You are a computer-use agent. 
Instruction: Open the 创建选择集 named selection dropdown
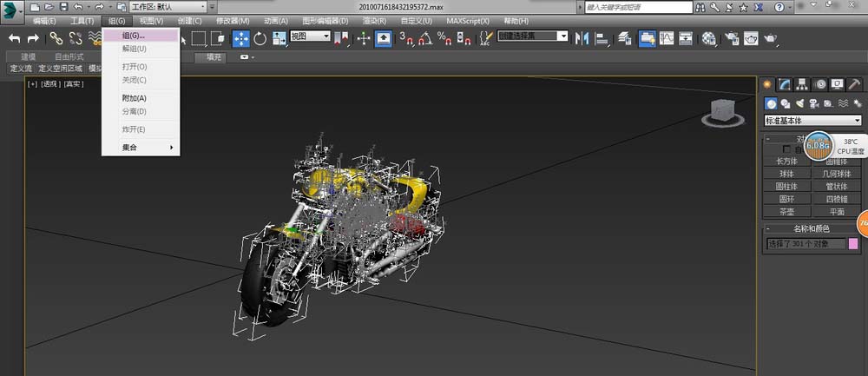click(533, 36)
